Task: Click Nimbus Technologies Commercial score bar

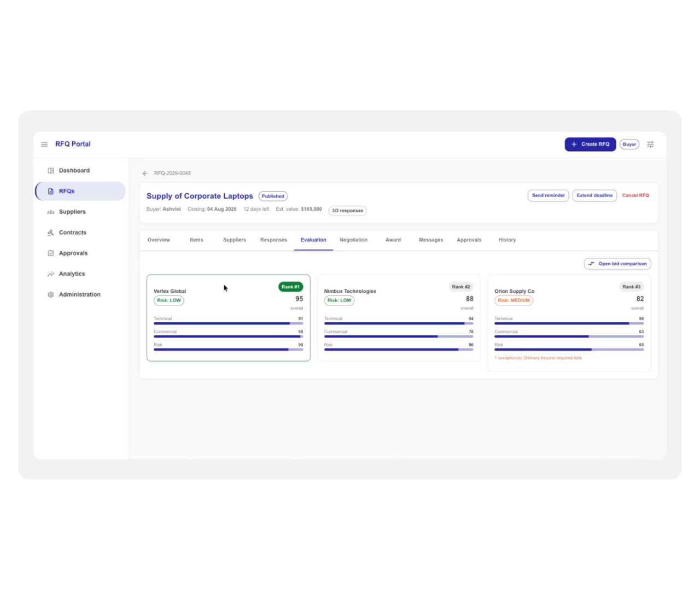Action: [x=399, y=337]
